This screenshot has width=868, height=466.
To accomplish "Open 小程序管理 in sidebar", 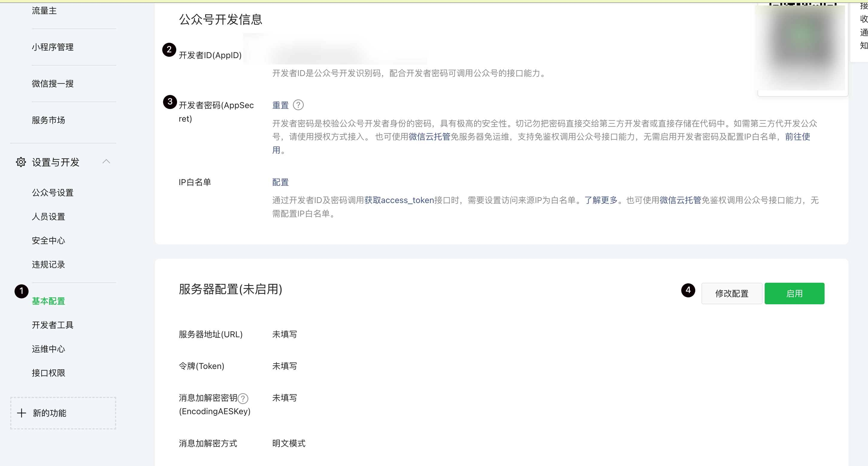I will (x=52, y=47).
